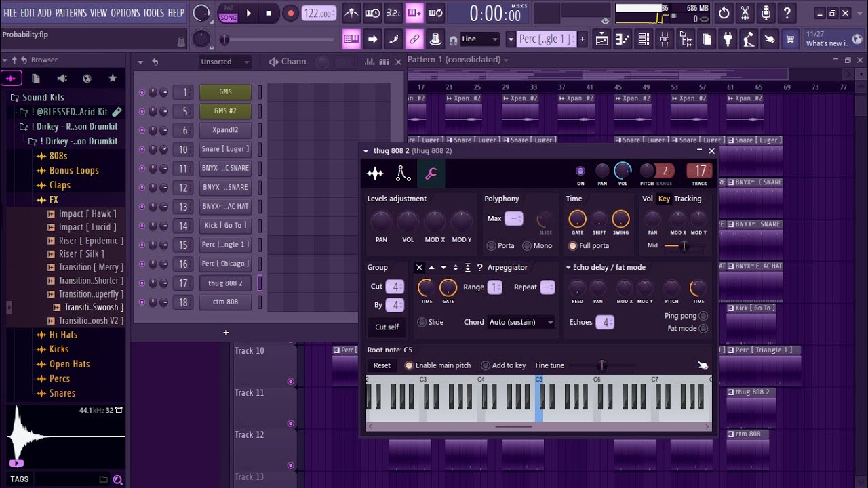Open the question mark help icon

point(787,13)
